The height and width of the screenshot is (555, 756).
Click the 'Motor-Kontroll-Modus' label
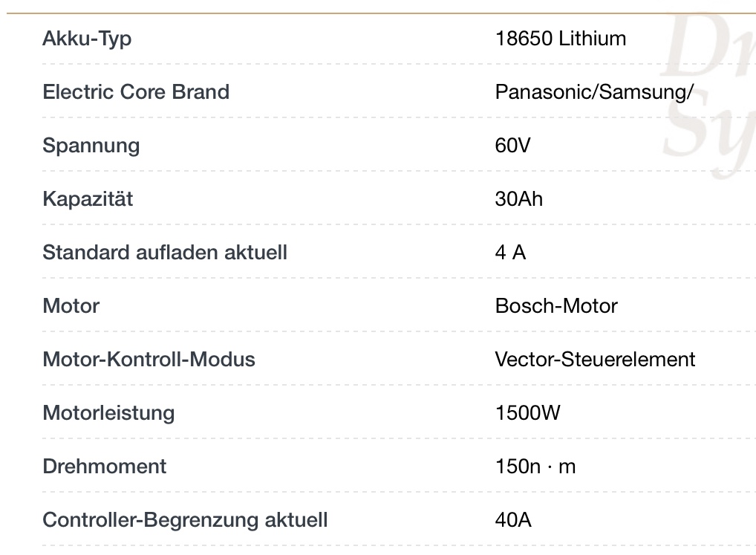(x=149, y=360)
